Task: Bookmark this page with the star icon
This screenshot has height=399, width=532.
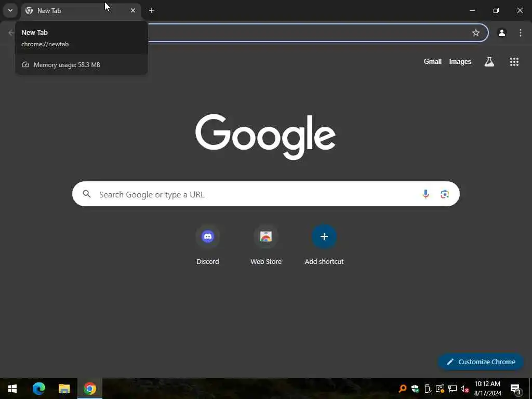Action: point(476,33)
